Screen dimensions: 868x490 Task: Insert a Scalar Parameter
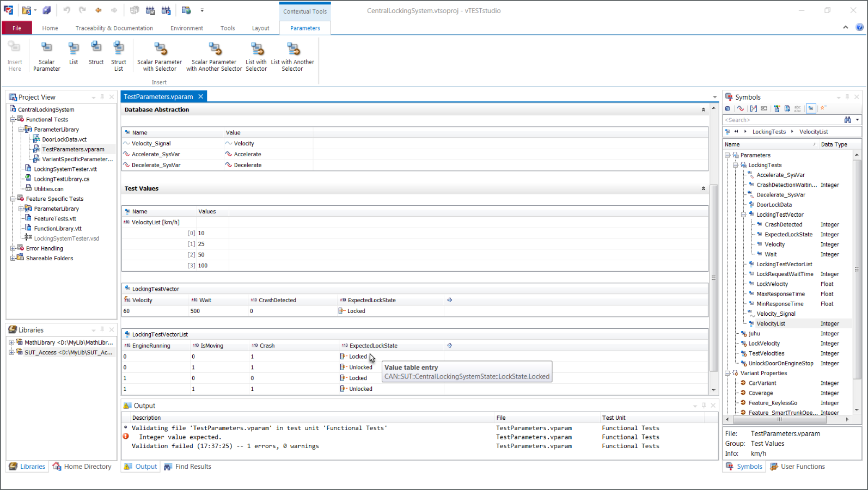tap(46, 56)
